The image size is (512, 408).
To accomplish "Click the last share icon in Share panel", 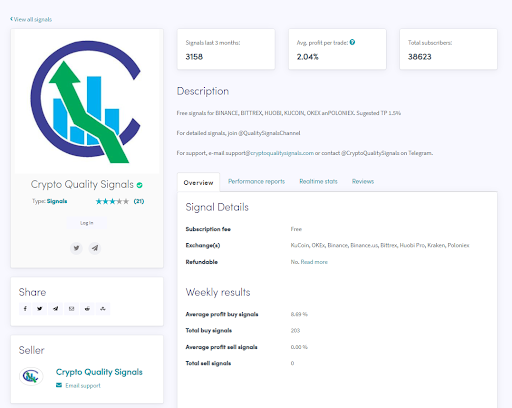I will pyautogui.click(x=103, y=309).
